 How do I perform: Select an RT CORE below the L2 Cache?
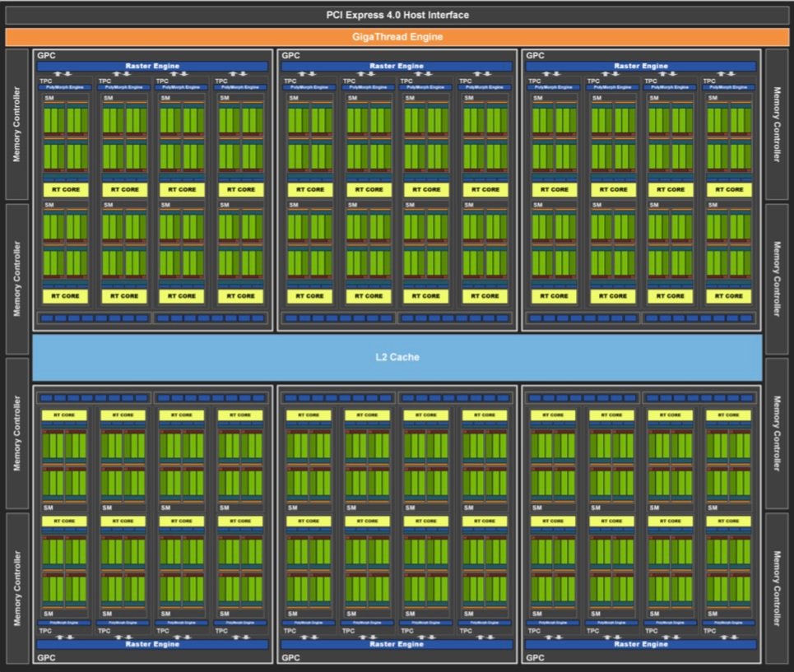point(66,415)
